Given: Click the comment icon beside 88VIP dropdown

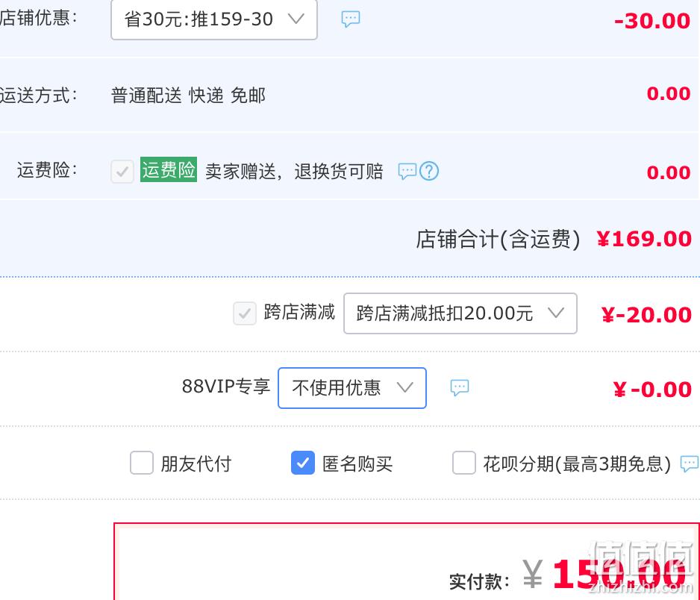Looking at the screenshot, I should click(x=460, y=387).
